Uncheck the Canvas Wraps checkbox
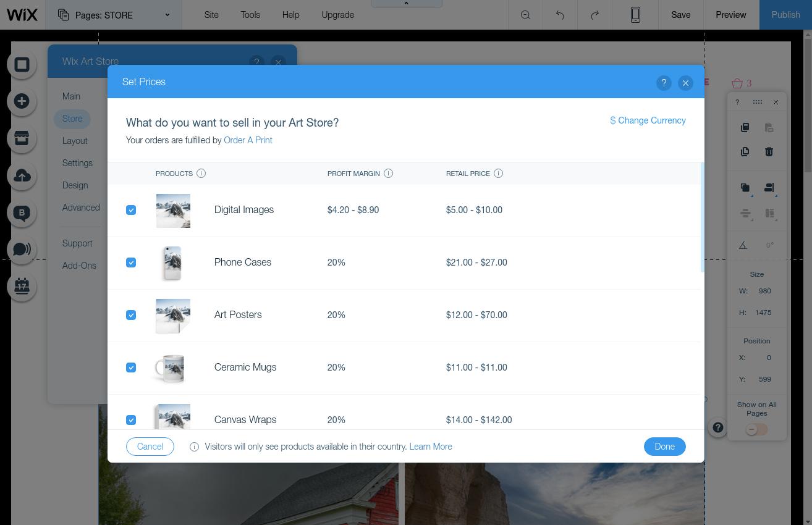812x525 pixels. [131, 420]
